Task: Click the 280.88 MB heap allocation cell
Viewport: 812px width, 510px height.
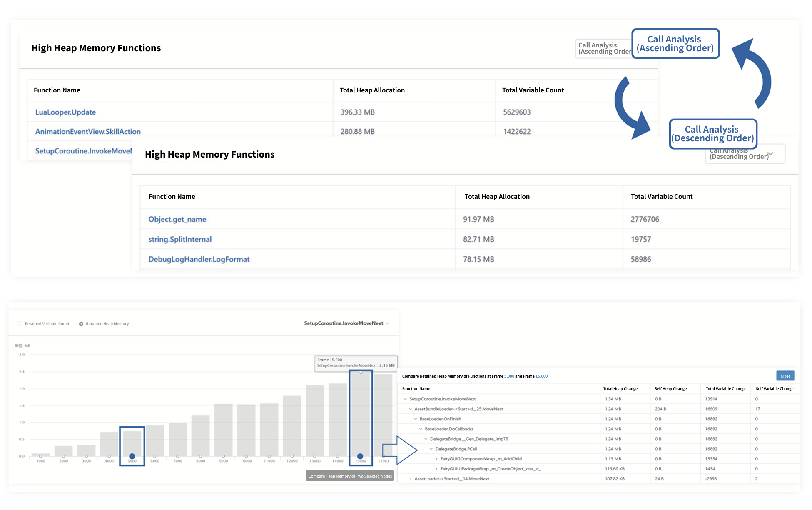Action: [357, 131]
